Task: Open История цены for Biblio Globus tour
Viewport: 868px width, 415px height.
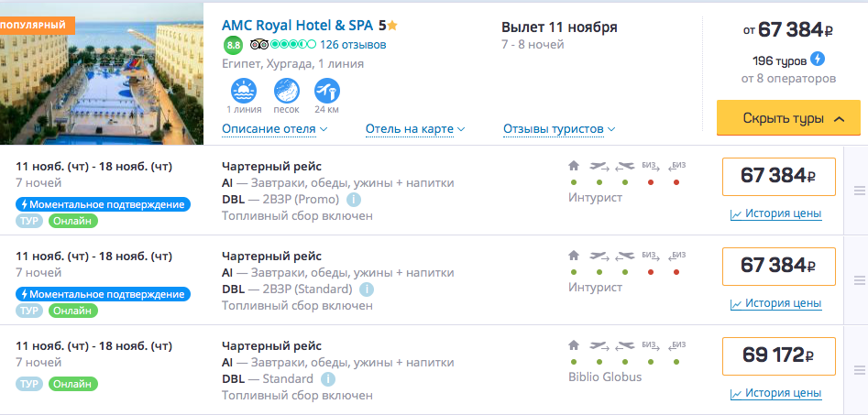Action: (x=776, y=394)
